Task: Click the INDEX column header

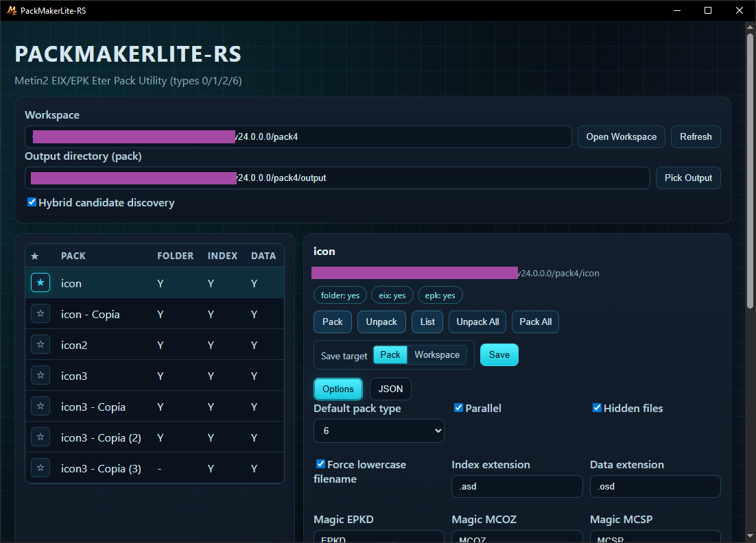Action: (x=222, y=256)
